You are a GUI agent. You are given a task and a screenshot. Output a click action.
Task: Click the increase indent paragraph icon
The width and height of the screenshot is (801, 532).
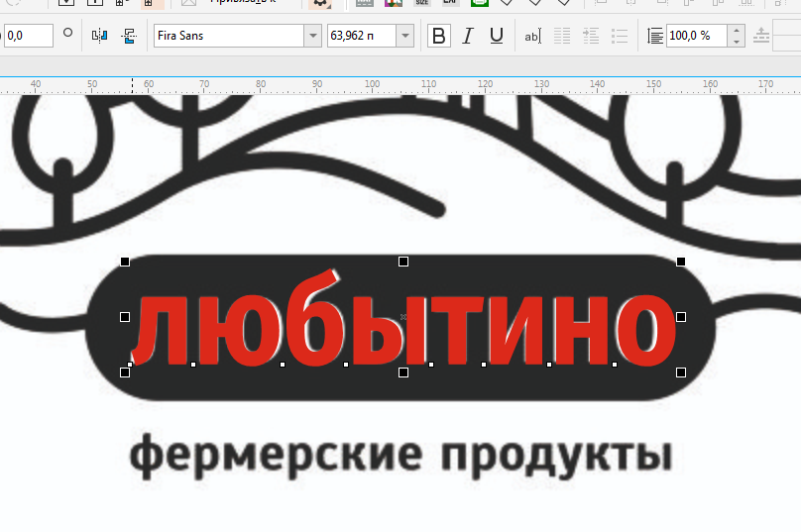coord(591,36)
